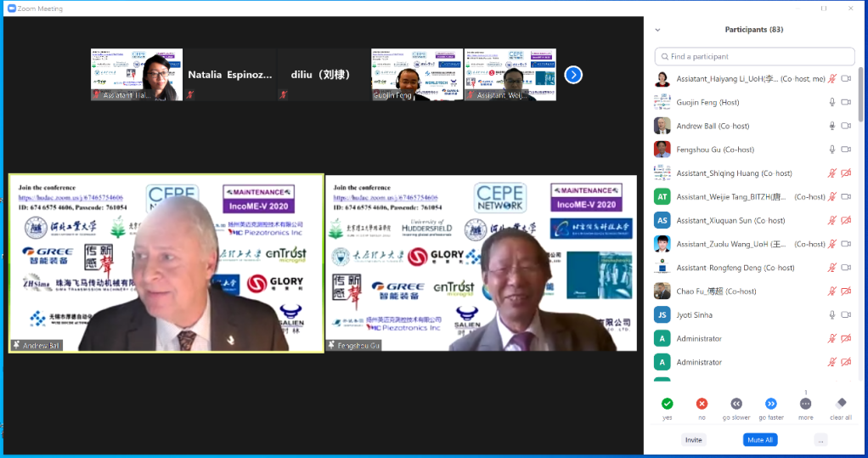This screenshot has height=458, width=868.
Task: Click the Invite button
Action: pos(693,440)
